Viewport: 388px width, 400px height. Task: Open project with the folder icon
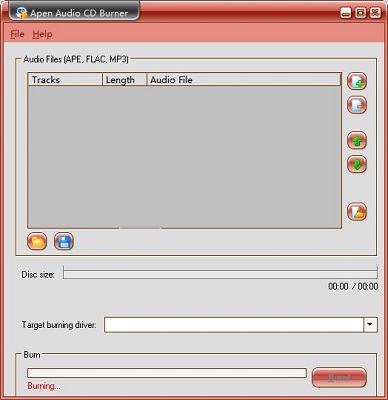37,241
